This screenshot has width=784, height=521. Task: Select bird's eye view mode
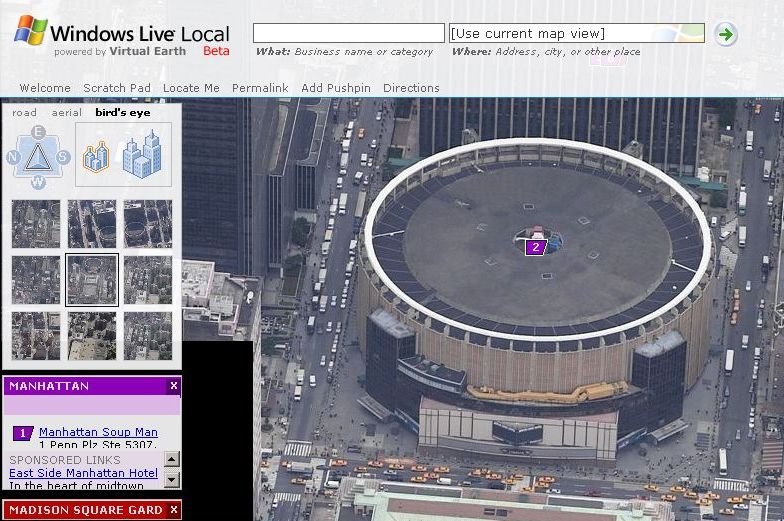(122, 112)
